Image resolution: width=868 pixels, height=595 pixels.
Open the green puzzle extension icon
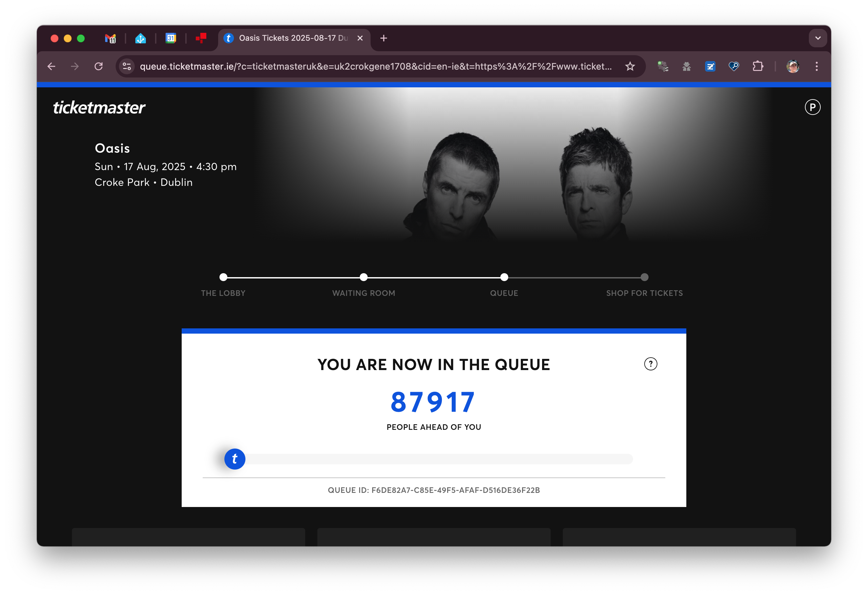point(663,66)
